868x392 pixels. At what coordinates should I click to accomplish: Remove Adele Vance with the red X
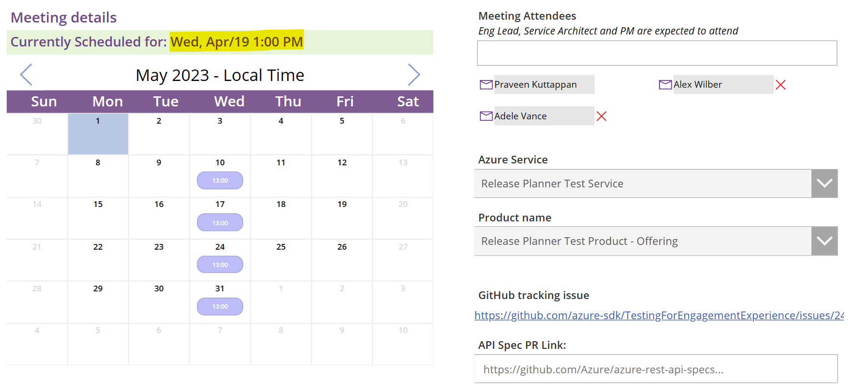(x=602, y=115)
